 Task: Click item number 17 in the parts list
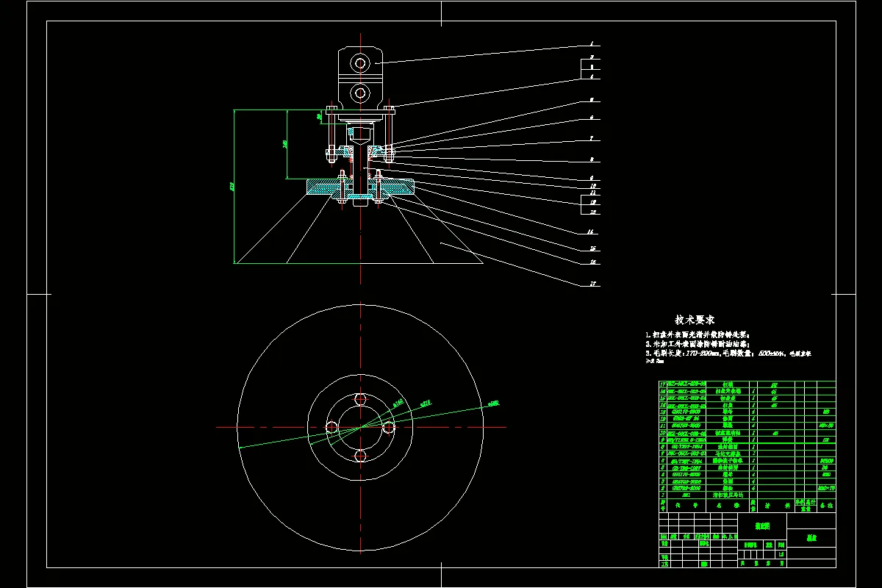click(662, 384)
